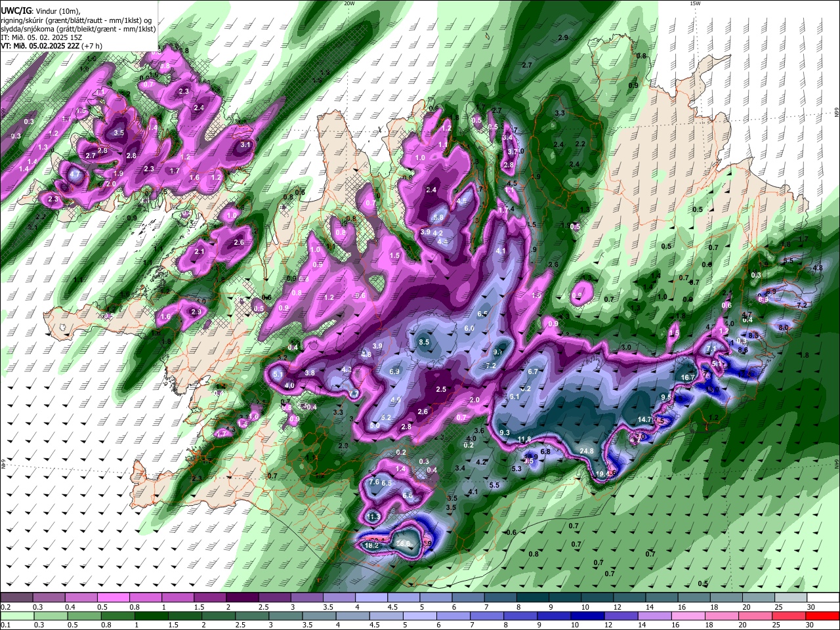The height and width of the screenshot is (630, 840).
Task: Click the 'slydda/snjókoma' legend description text
Action: [x=27, y=29]
